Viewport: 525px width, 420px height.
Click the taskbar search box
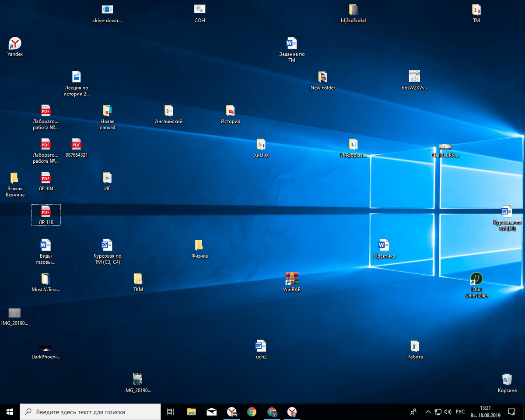pos(90,412)
